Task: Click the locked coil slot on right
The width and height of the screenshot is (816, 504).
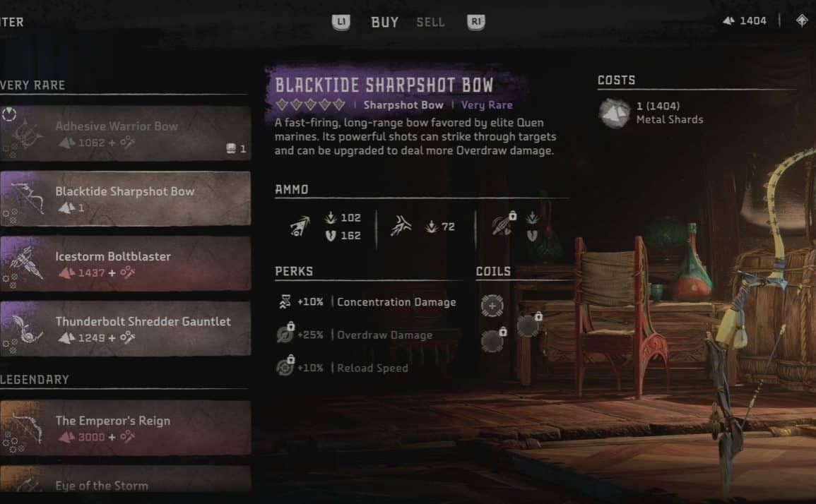Action: click(x=529, y=325)
